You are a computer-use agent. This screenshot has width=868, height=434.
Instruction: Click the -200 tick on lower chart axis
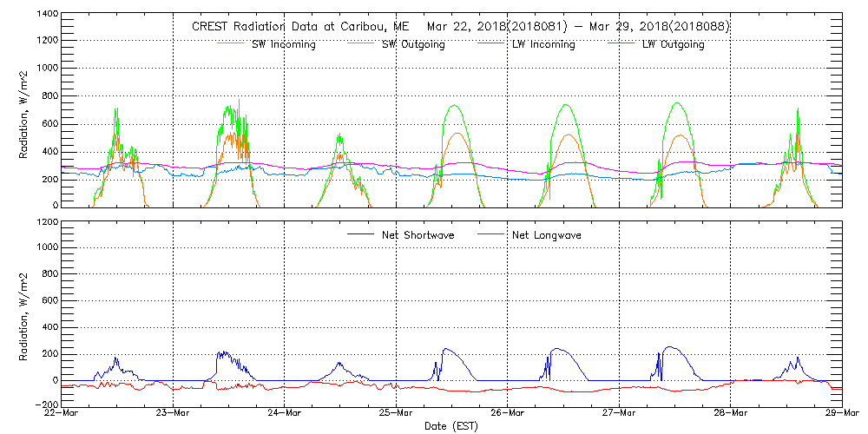point(45,405)
